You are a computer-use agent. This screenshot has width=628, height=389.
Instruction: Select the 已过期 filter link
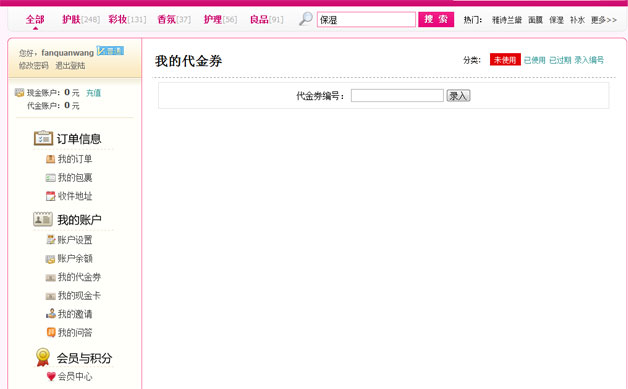click(560, 60)
